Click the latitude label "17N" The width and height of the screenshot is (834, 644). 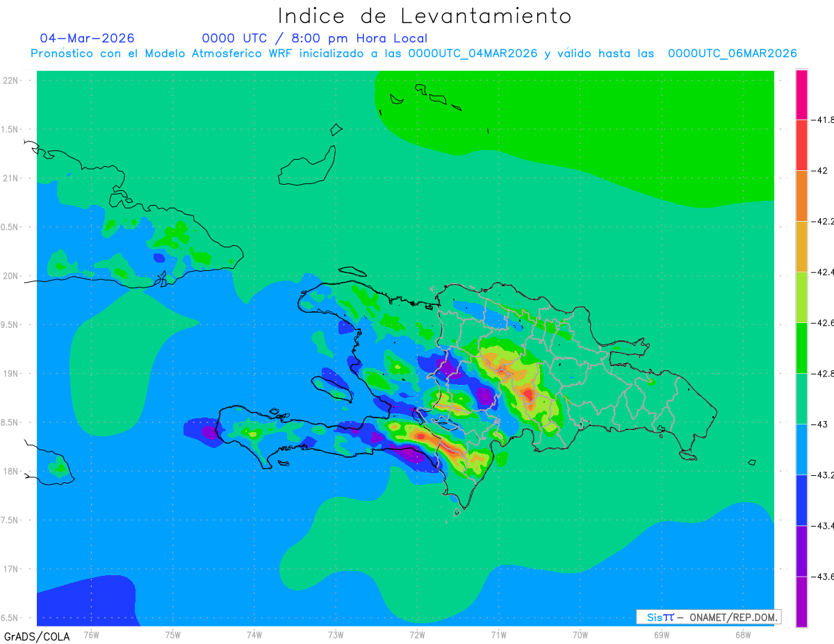(11, 569)
